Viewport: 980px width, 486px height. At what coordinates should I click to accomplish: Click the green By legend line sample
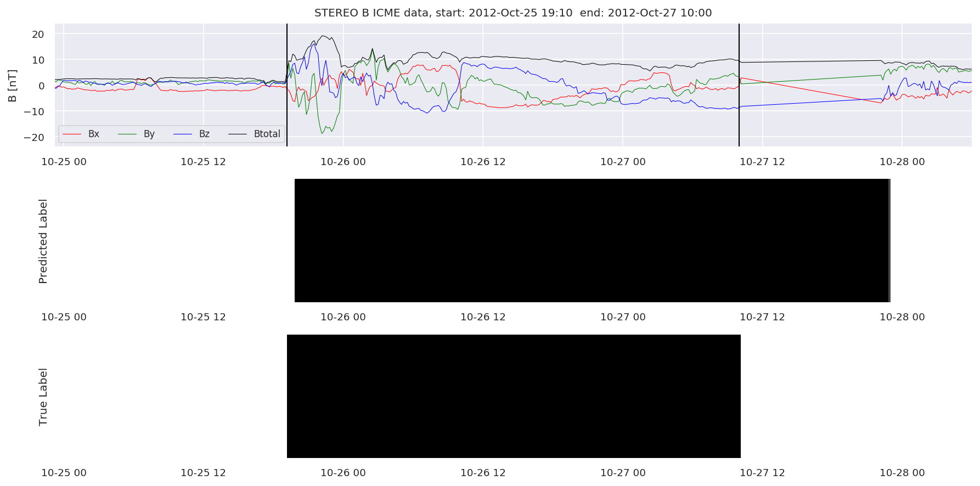click(127, 134)
